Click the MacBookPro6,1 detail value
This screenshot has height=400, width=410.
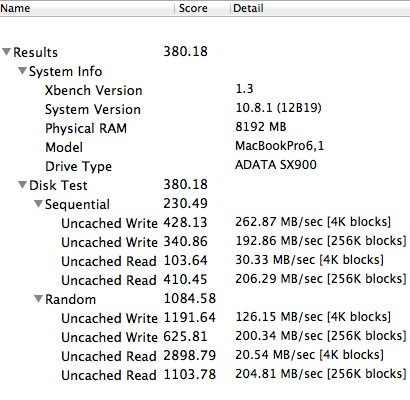pyautogui.click(x=279, y=146)
